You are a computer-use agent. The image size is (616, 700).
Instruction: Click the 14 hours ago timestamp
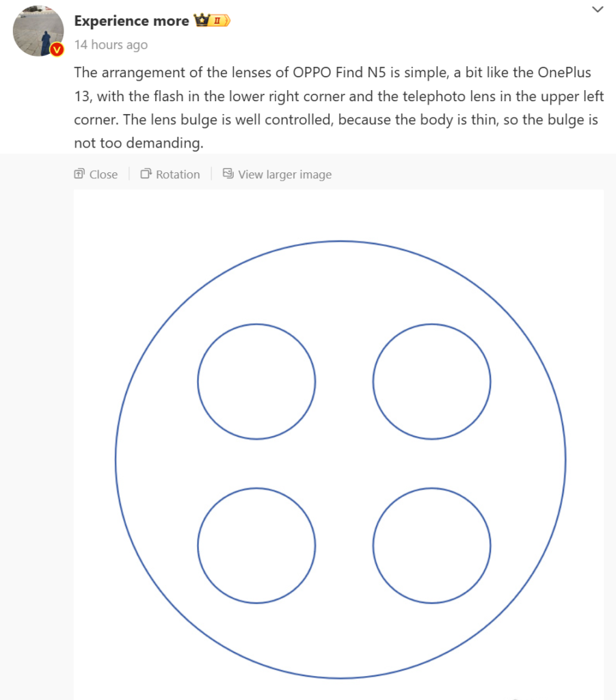click(x=111, y=45)
